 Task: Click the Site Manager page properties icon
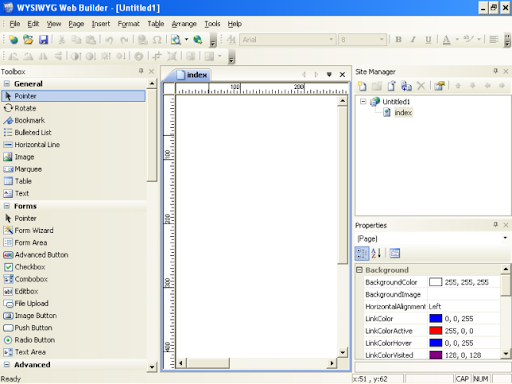pos(439,86)
